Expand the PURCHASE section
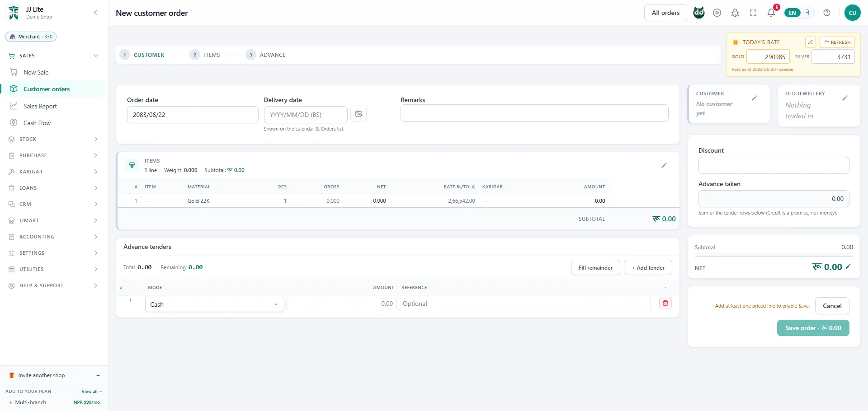 (x=95, y=155)
